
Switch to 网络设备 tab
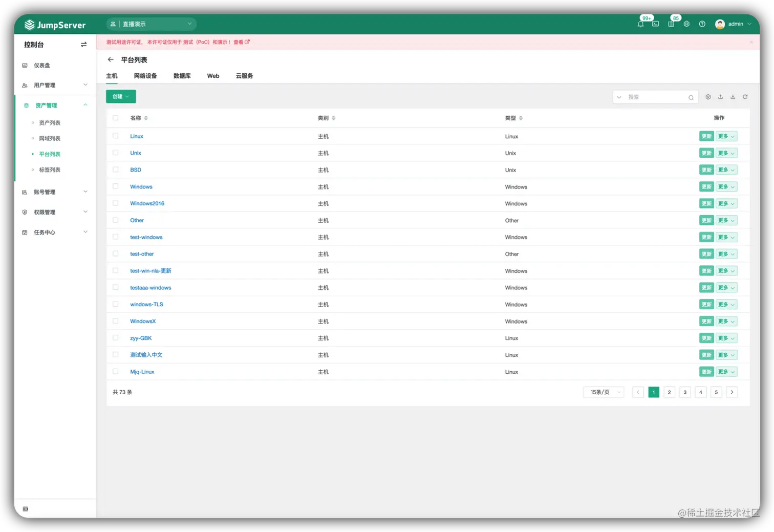pyautogui.click(x=145, y=76)
